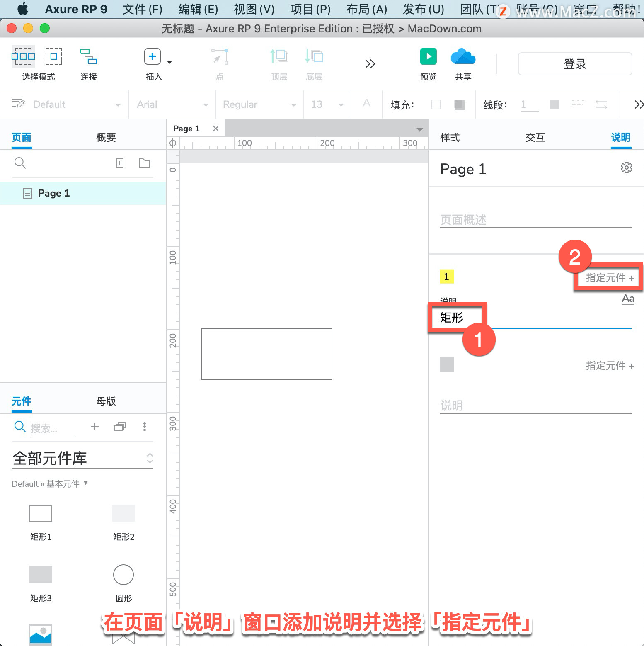Viewport: 644px width, 646px height.
Task: Click the pages search icon
Action: coord(20,163)
